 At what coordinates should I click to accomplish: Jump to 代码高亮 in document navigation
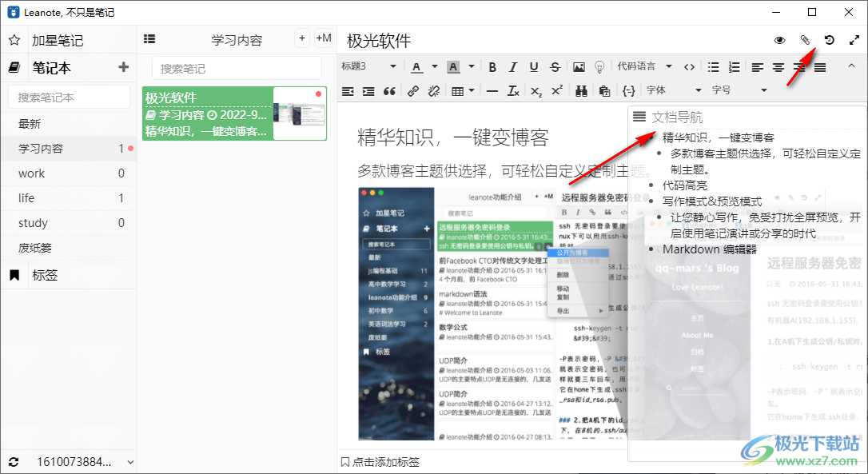[685, 185]
